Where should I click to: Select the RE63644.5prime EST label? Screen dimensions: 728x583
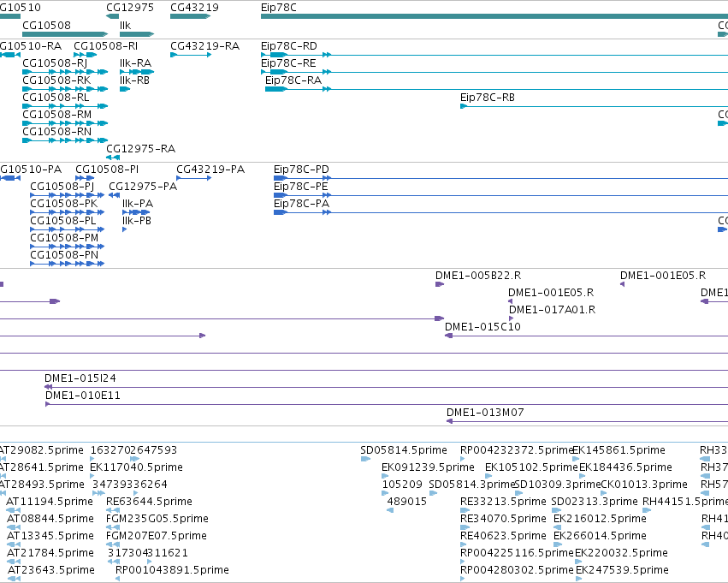click(149, 503)
